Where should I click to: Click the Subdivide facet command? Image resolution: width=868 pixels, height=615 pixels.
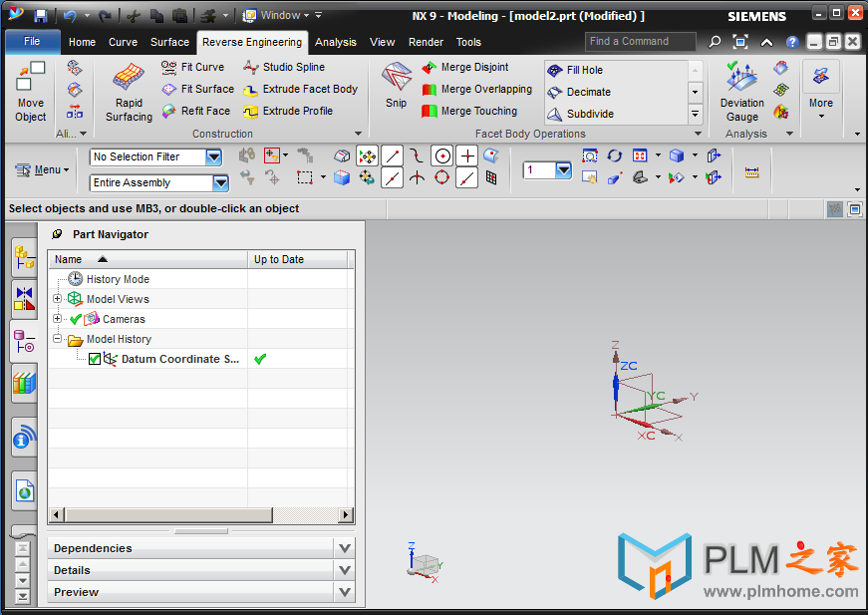(x=581, y=114)
